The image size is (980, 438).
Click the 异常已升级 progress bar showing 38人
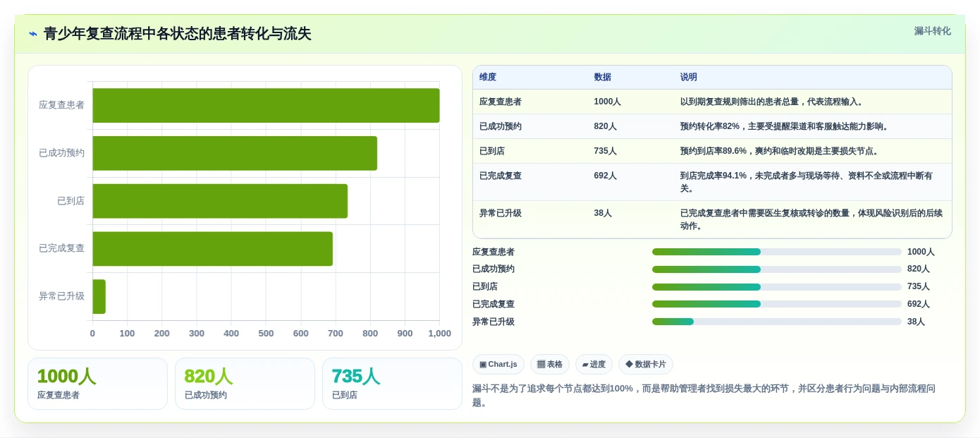click(776, 322)
